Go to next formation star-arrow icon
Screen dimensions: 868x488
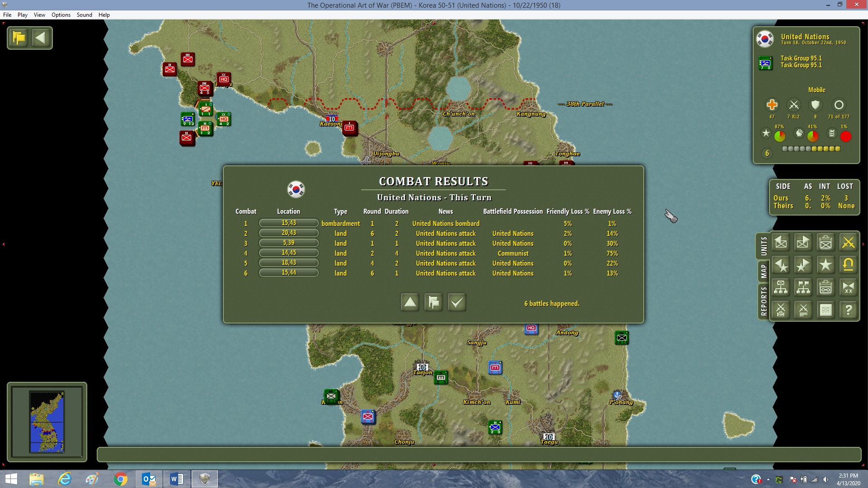click(803, 265)
